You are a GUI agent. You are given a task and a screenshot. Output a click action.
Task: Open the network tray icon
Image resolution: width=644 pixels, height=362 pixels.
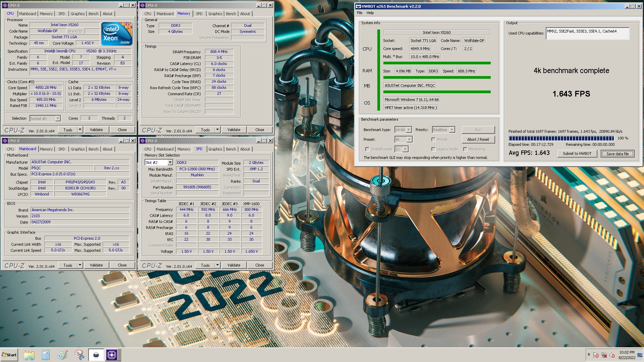(604, 355)
